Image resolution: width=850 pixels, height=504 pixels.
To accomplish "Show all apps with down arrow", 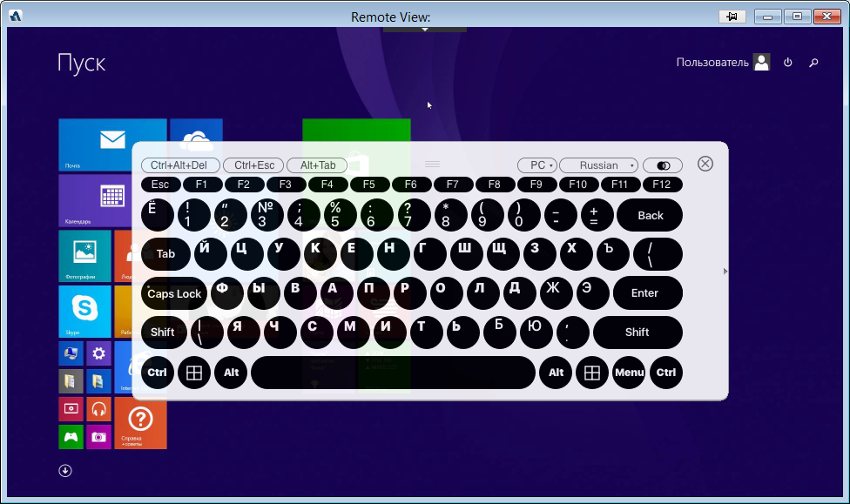I will tap(65, 470).
